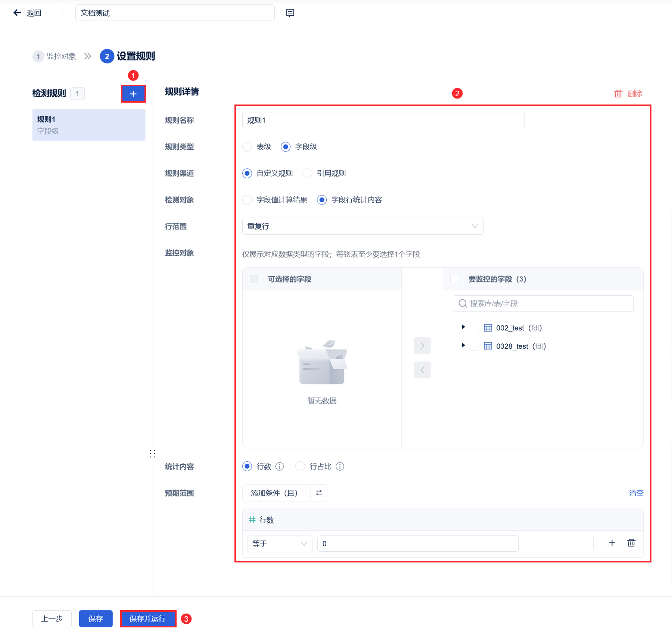Select 字段级 rule type

click(286, 147)
